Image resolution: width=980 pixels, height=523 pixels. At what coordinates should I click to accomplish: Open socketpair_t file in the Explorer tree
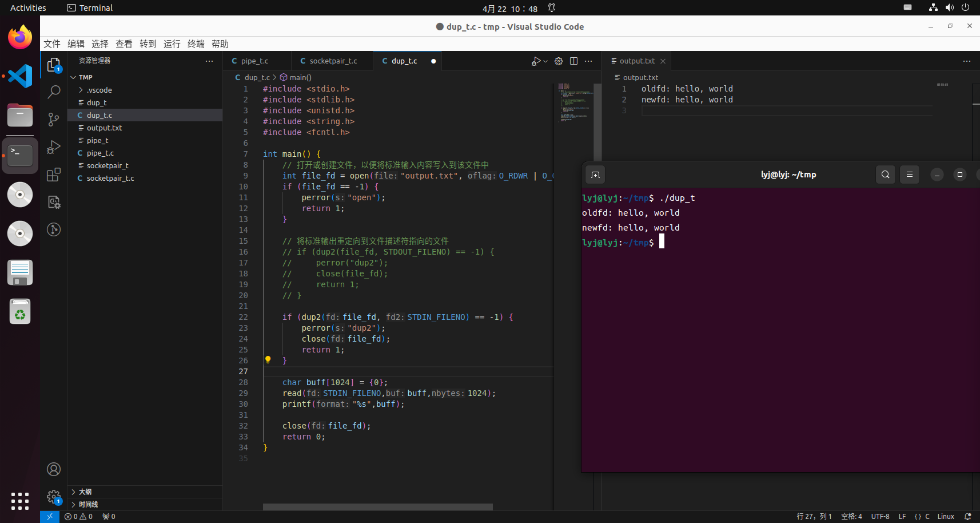tap(145, 165)
